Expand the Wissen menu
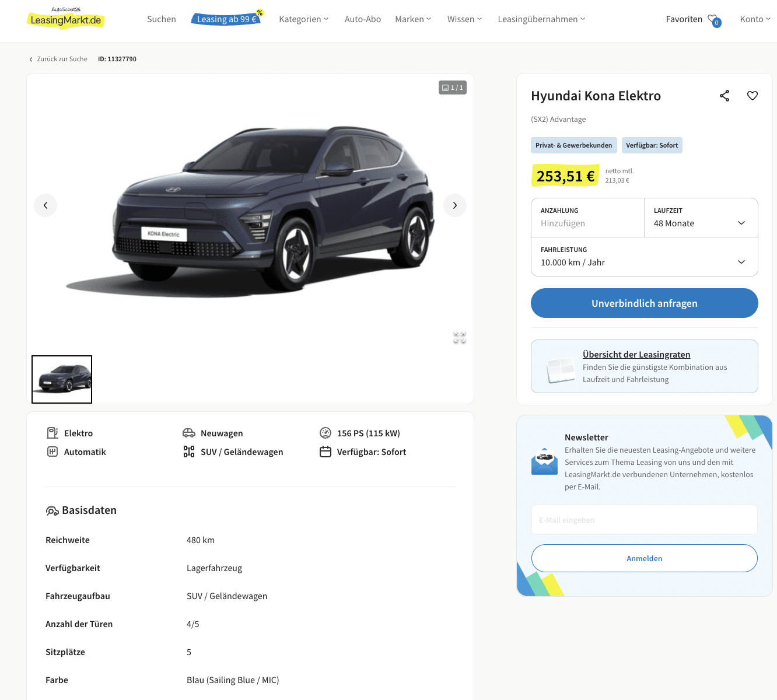This screenshot has height=700, width=777. (465, 19)
